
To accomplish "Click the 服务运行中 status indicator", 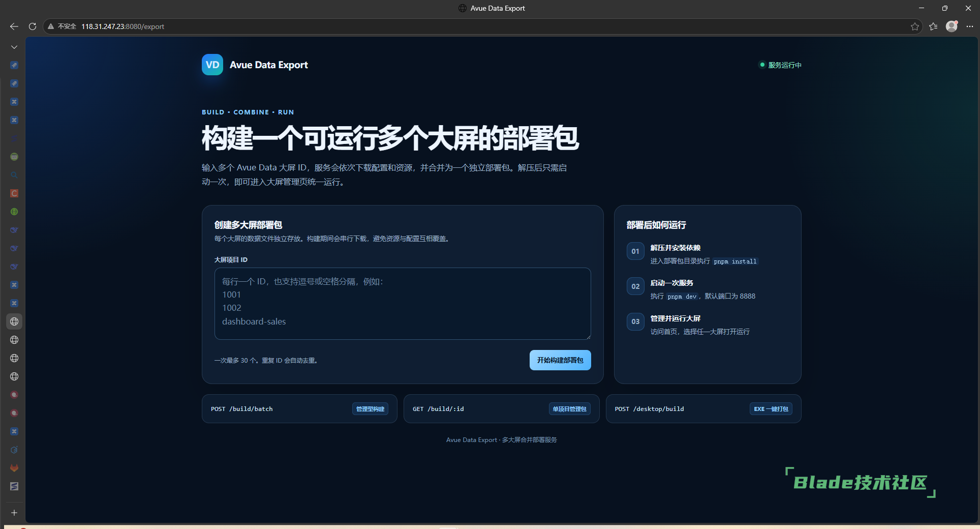I will (780, 65).
